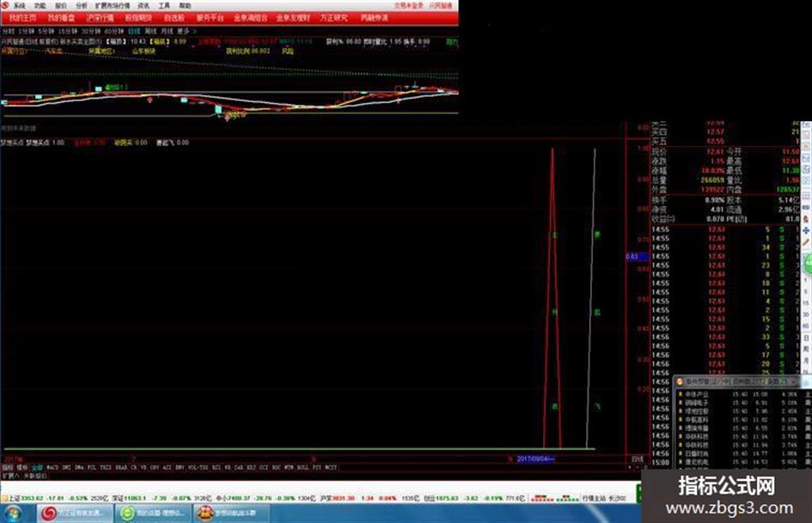Open the 报价 menu

point(61,6)
